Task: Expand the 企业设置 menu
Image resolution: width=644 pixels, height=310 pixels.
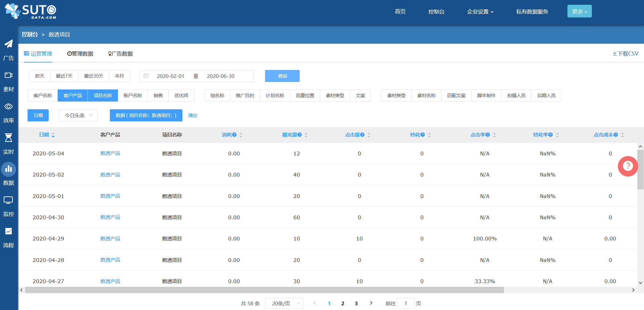Action: [480, 11]
